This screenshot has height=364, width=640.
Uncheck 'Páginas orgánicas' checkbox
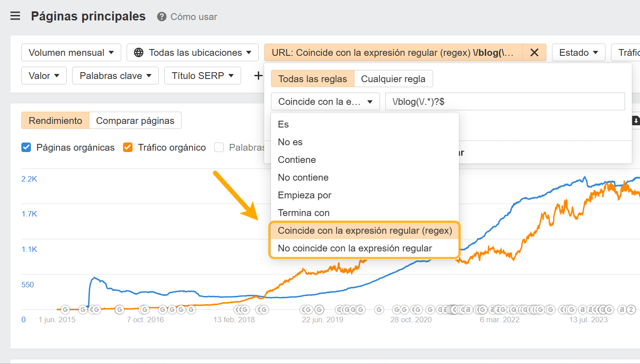click(x=25, y=147)
